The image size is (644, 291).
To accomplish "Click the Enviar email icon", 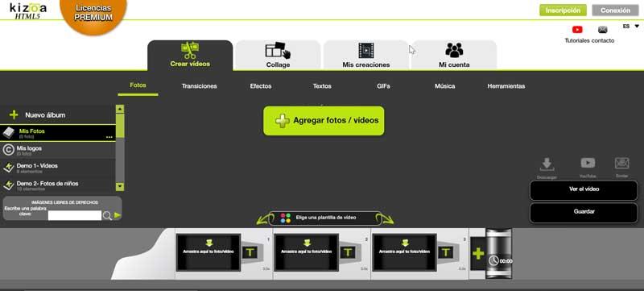I will point(621,163).
